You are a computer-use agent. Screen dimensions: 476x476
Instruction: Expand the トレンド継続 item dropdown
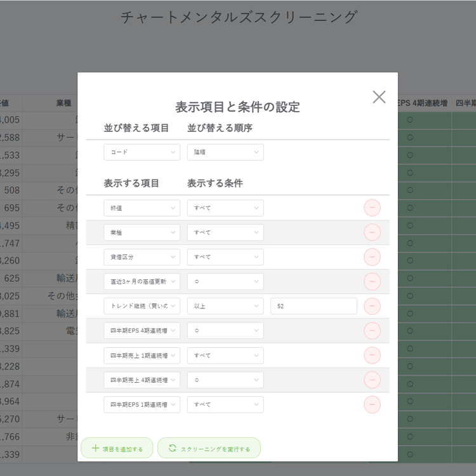142,306
